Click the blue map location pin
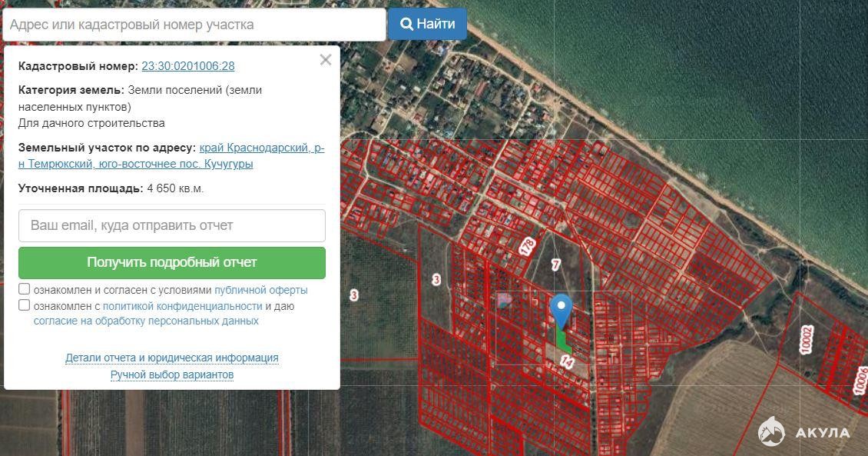The width and height of the screenshot is (868, 456). tap(562, 308)
